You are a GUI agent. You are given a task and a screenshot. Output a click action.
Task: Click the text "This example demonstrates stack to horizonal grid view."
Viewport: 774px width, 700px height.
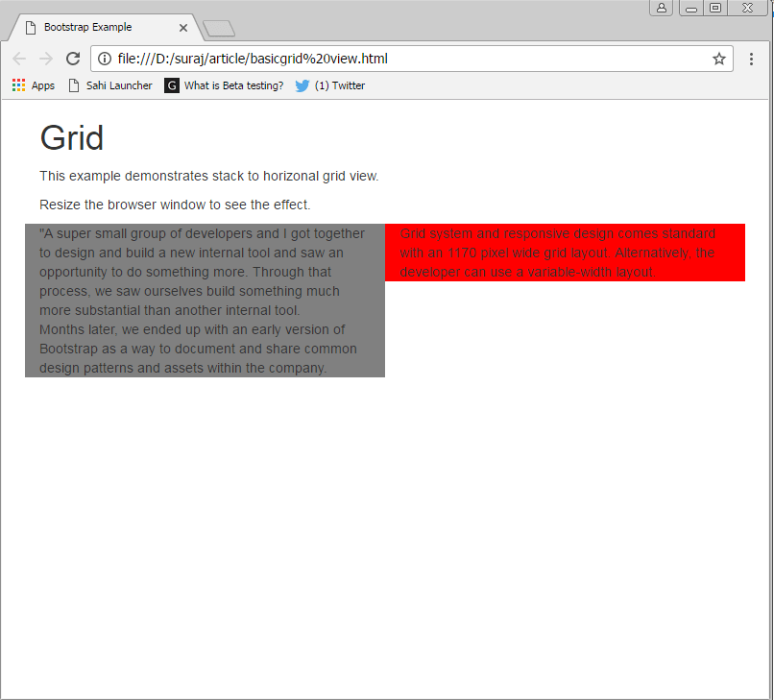coord(208,177)
